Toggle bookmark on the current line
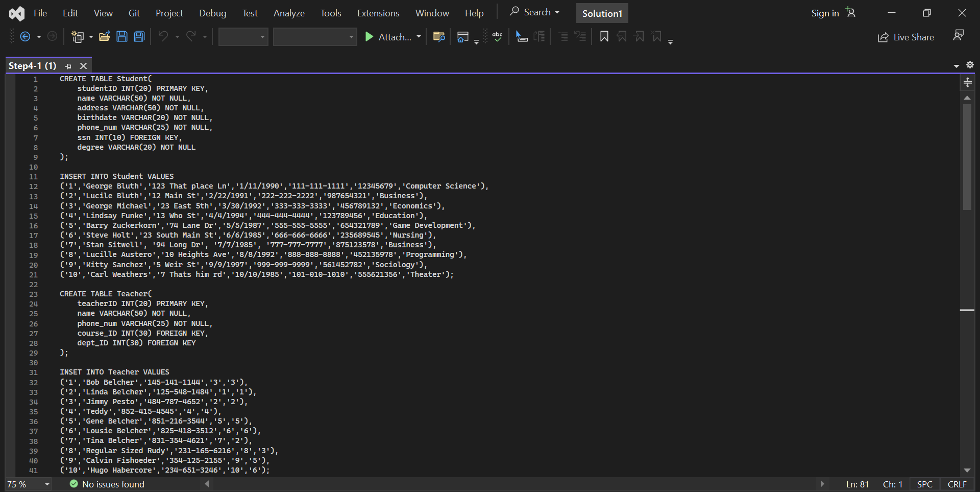 coord(604,37)
